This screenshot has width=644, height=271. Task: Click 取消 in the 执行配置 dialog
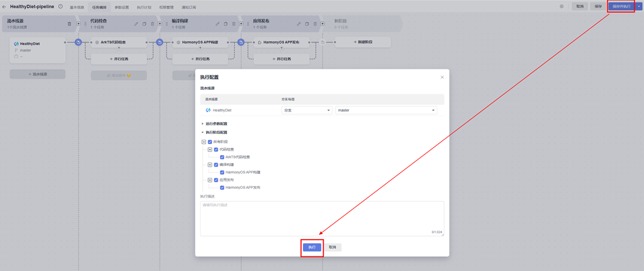[x=332, y=247]
